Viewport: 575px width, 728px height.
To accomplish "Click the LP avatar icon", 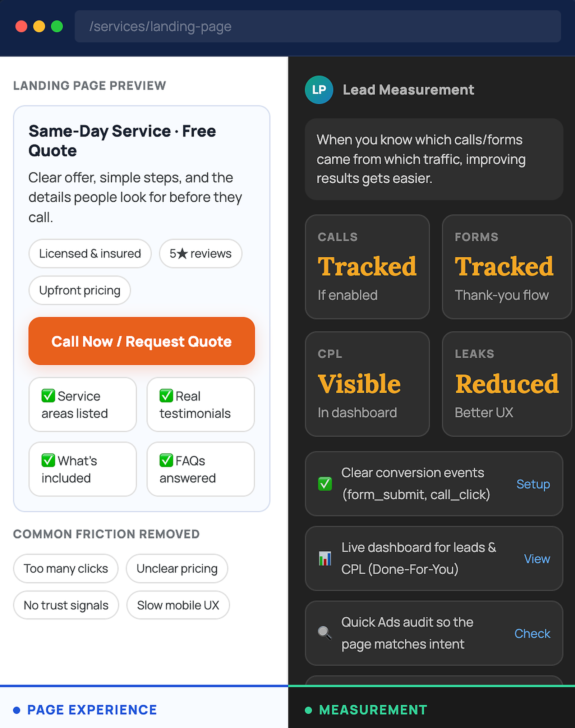I will click(x=319, y=90).
